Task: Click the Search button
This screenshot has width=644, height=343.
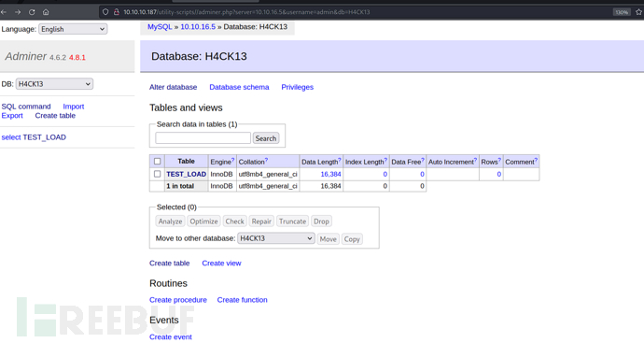Action: click(266, 138)
